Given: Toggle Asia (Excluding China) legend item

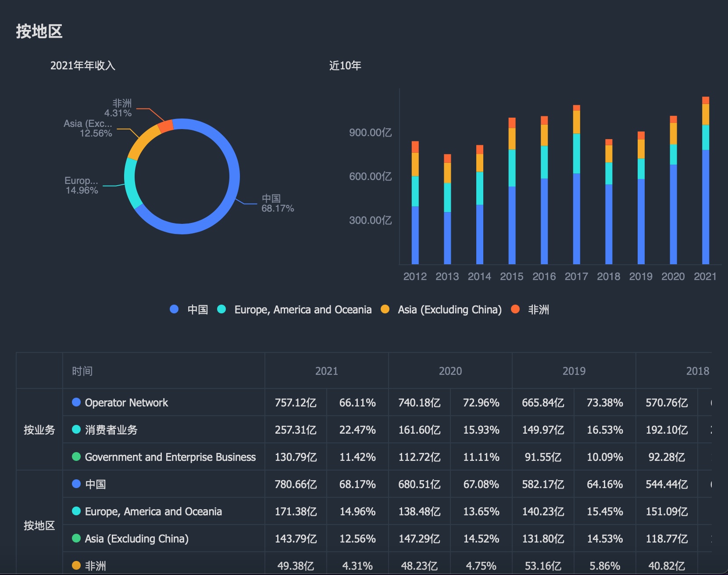Looking at the screenshot, I should 441,309.
